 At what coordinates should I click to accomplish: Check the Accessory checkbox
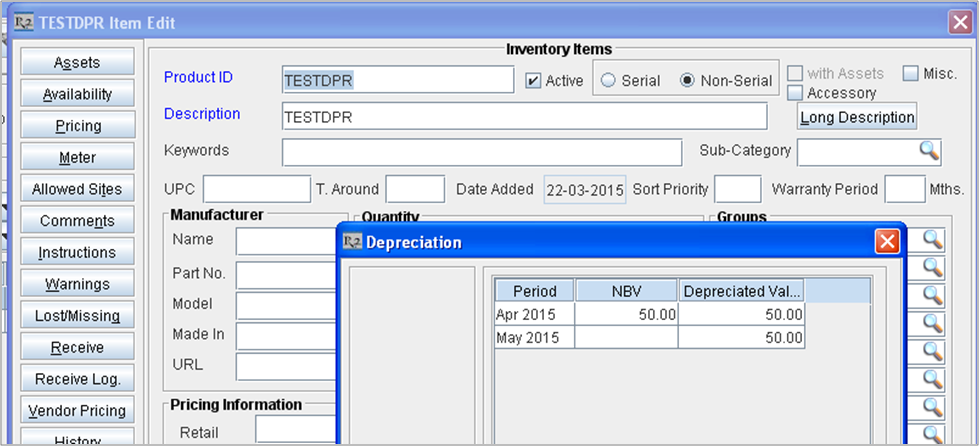pyautogui.click(x=795, y=93)
